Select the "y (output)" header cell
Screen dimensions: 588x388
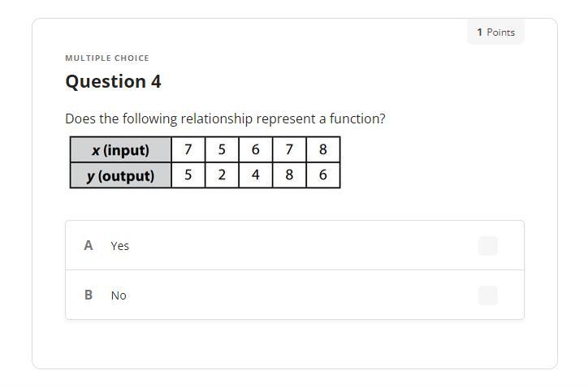pyautogui.click(x=121, y=175)
